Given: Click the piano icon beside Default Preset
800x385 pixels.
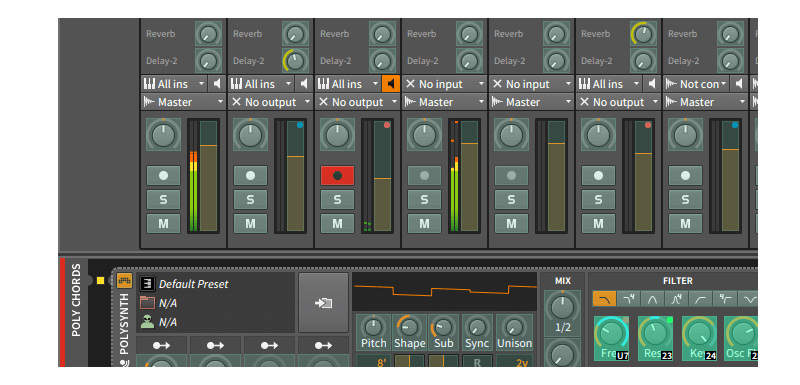Looking at the screenshot, I should 147,284.
